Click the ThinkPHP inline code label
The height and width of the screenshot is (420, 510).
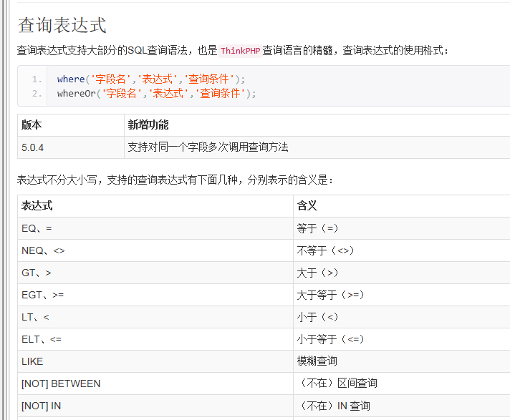tap(240, 51)
